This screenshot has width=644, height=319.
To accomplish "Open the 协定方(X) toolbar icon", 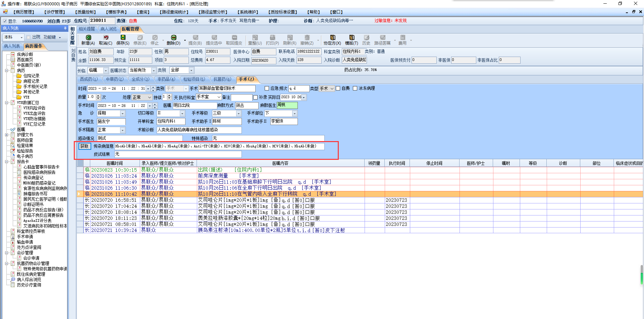I will pyautogui.click(x=332, y=38).
